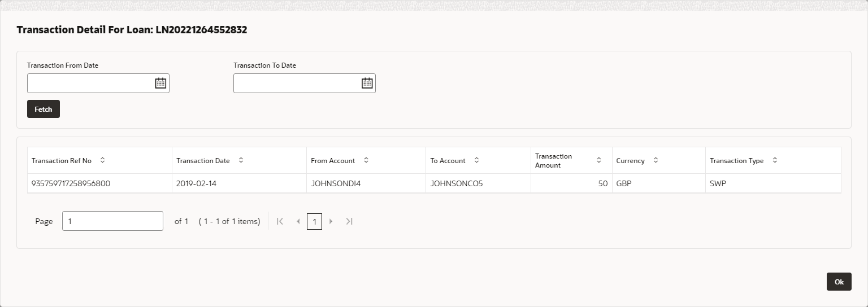The height and width of the screenshot is (307, 868).
Task: Click the Transaction From Date field
Action: tap(90, 84)
